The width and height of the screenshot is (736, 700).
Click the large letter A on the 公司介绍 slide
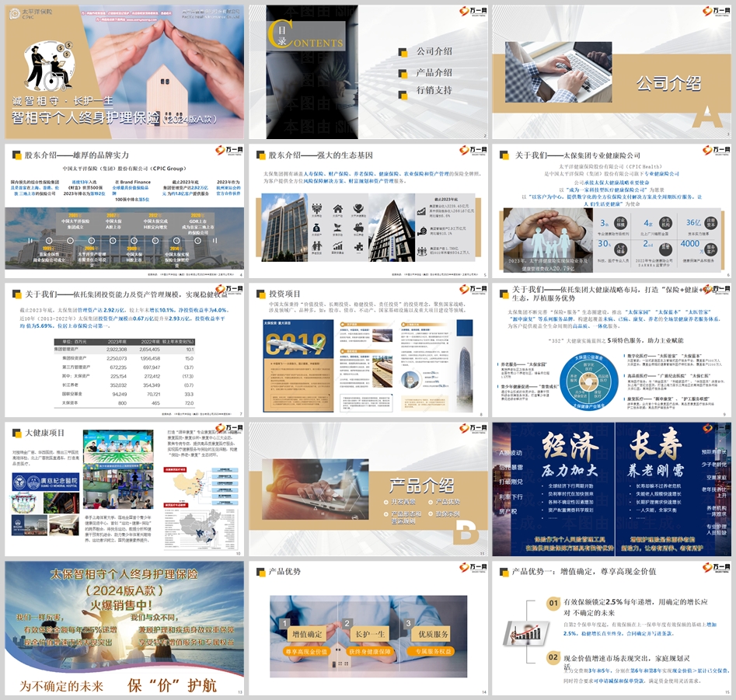click(707, 117)
